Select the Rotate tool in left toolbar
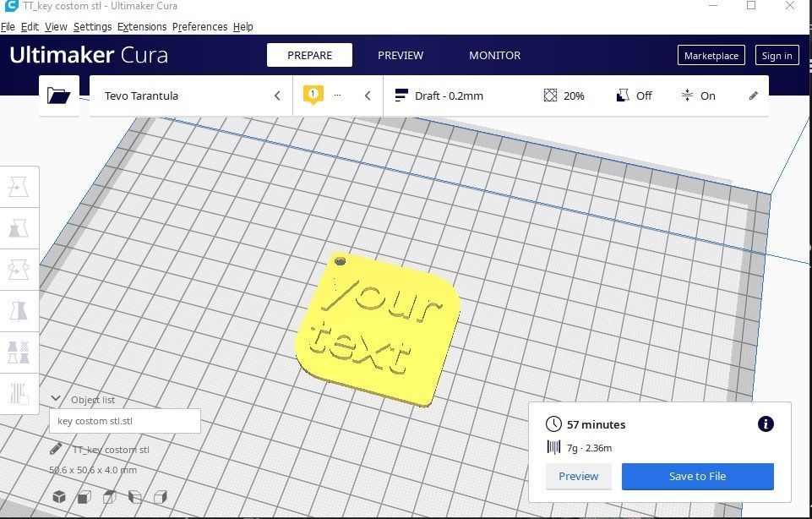 click(19, 270)
